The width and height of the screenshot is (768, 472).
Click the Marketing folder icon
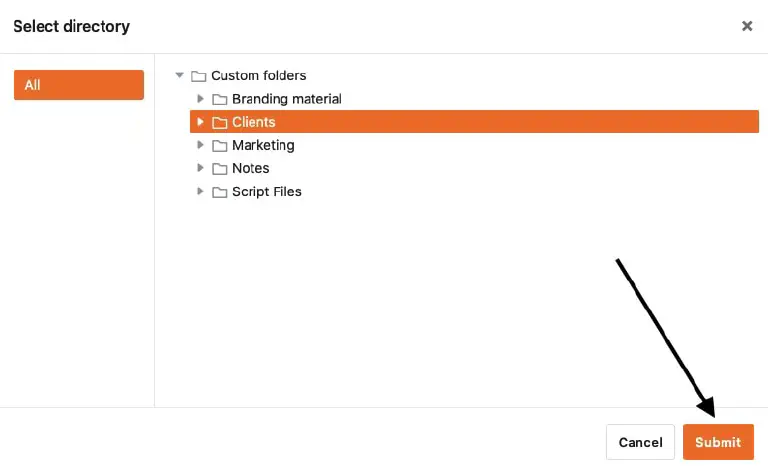pyautogui.click(x=219, y=145)
